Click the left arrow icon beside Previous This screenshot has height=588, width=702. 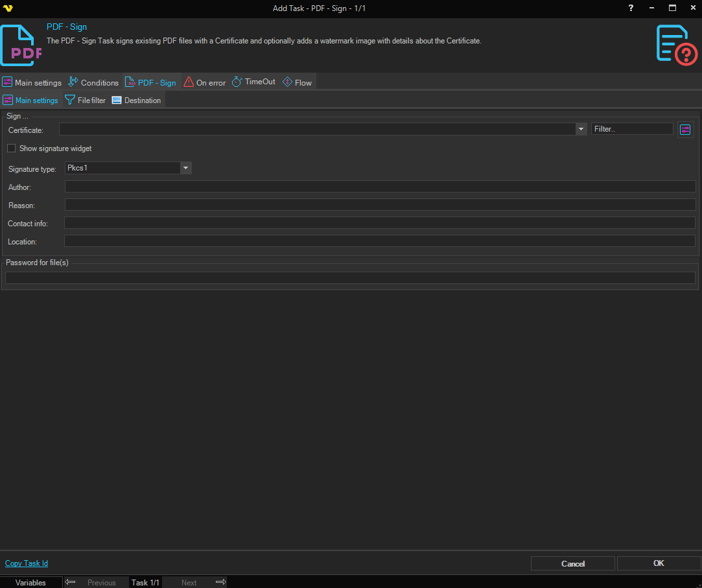(71, 582)
